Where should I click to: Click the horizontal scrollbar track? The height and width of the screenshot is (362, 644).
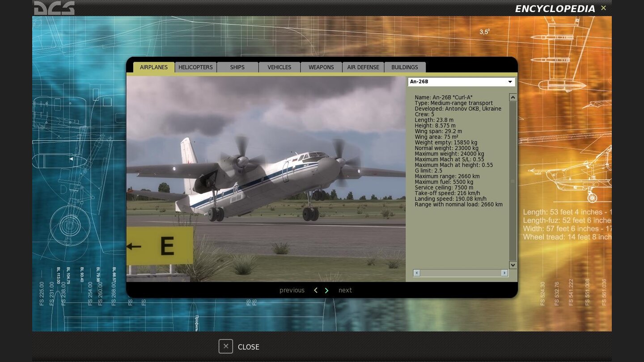click(461, 273)
